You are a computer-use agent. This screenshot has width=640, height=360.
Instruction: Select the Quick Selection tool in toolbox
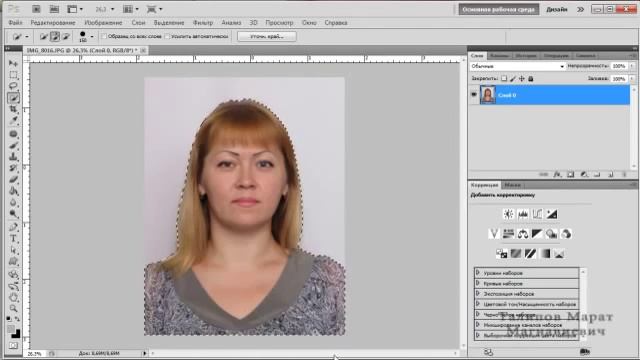click(x=13, y=98)
